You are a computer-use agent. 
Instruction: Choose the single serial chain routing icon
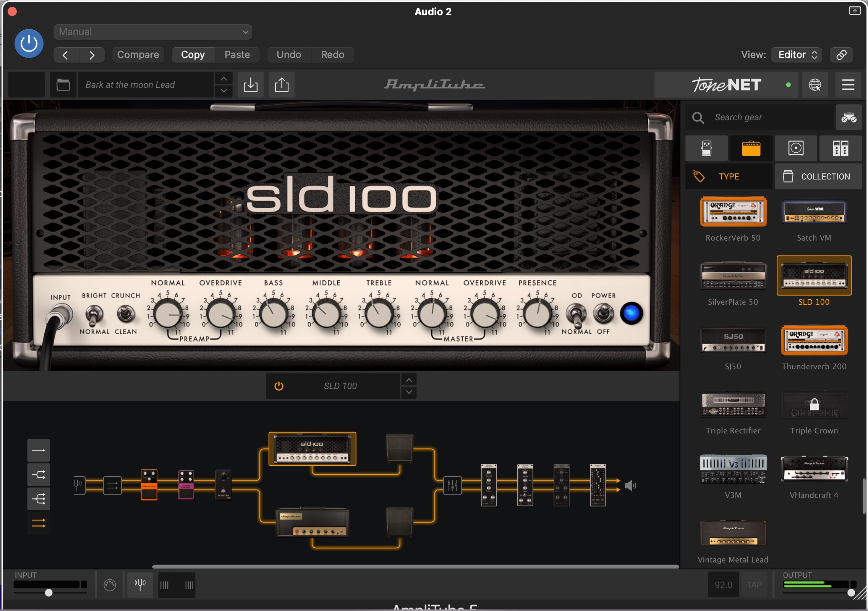[x=39, y=451]
